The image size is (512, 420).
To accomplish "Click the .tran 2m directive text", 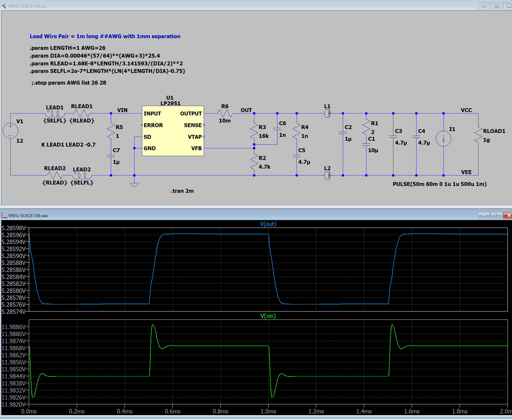I will click(182, 191).
